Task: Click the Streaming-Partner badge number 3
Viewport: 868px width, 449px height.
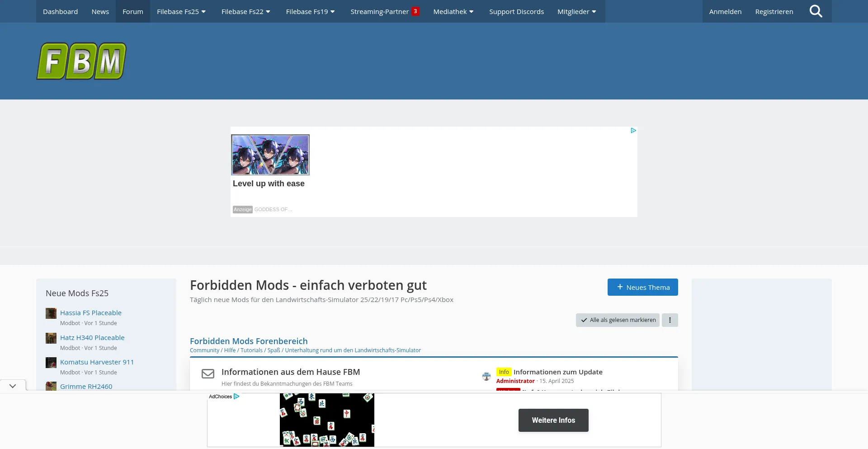Action: click(415, 11)
